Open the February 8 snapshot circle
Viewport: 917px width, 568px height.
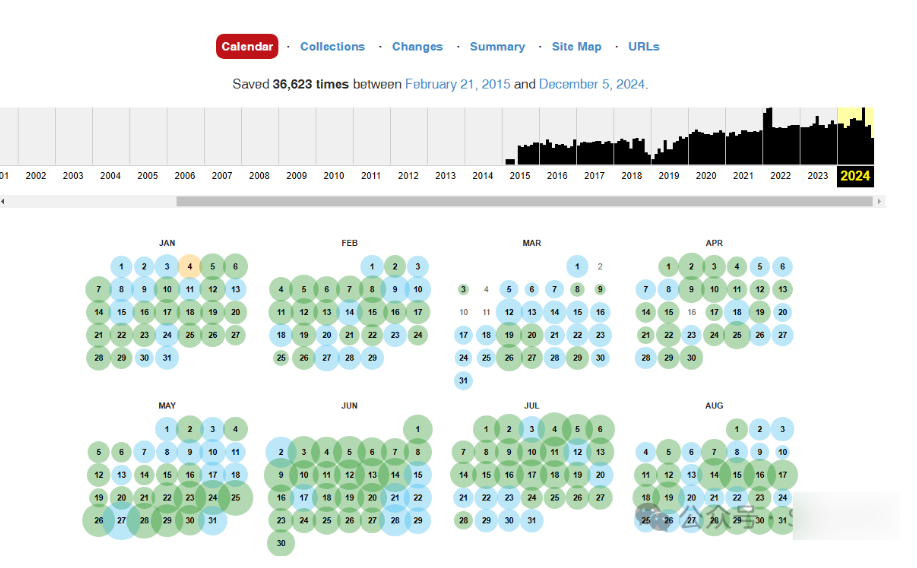pos(372,290)
